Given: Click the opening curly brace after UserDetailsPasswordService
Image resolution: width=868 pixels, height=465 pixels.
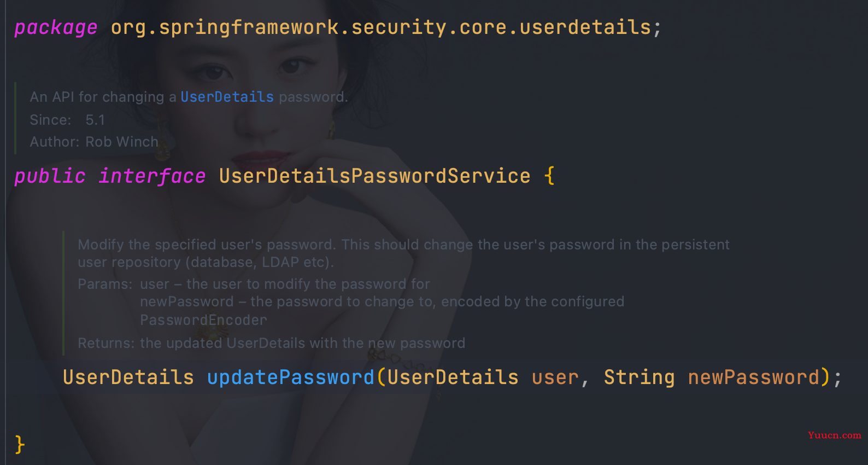Looking at the screenshot, I should coord(549,176).
